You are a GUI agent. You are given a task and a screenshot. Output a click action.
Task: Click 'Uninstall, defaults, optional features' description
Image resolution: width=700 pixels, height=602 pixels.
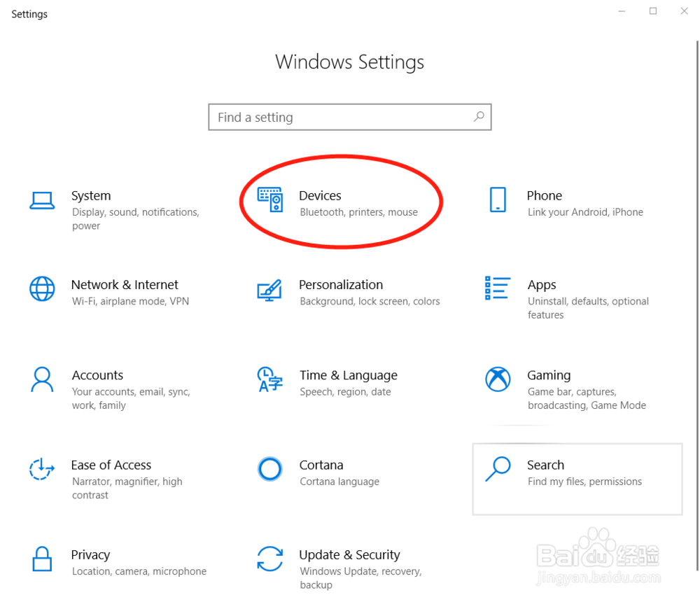pyautogui.click(x=588, y=308)
